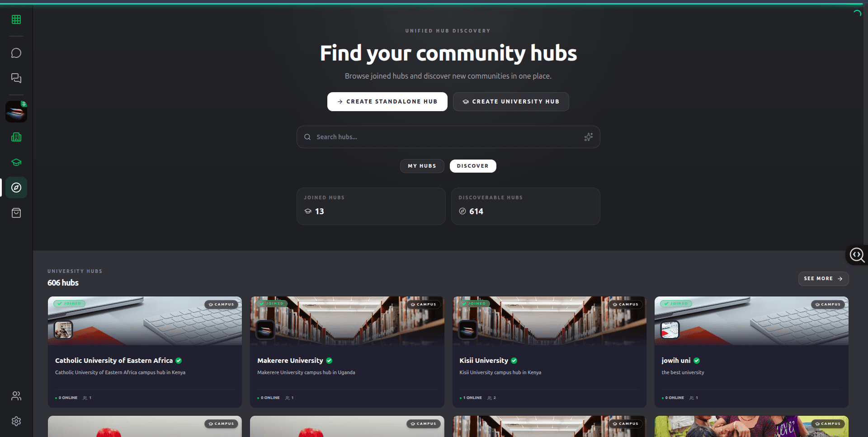Open the graduation cap icon in sidebar
868x437 pixels.
(16, 162)
